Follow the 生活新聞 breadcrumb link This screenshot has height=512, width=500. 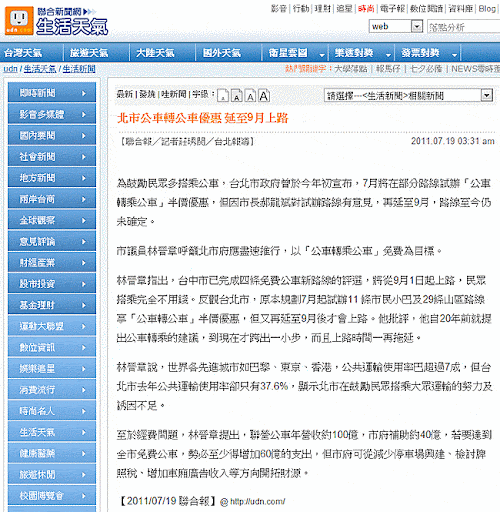79,69
